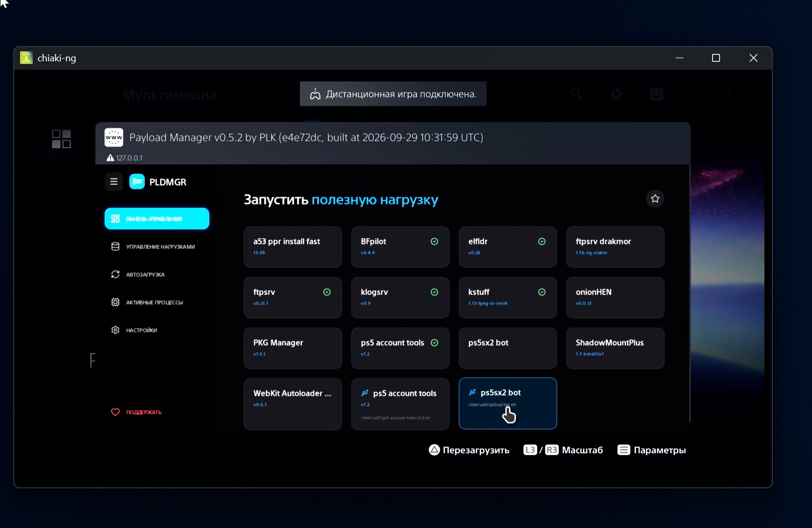Launch the a53 ppr install fast payload

coord(293,247)
